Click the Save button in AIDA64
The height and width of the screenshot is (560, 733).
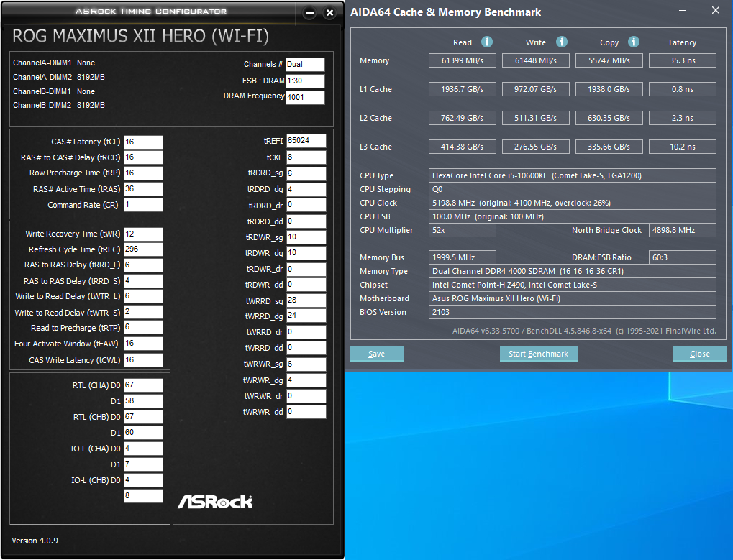[376, 354]
